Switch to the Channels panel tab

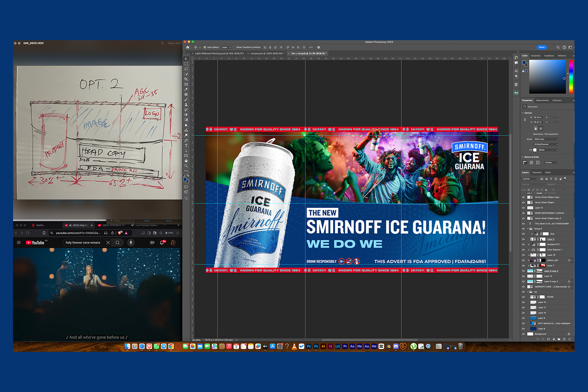(x=537, y=172)
